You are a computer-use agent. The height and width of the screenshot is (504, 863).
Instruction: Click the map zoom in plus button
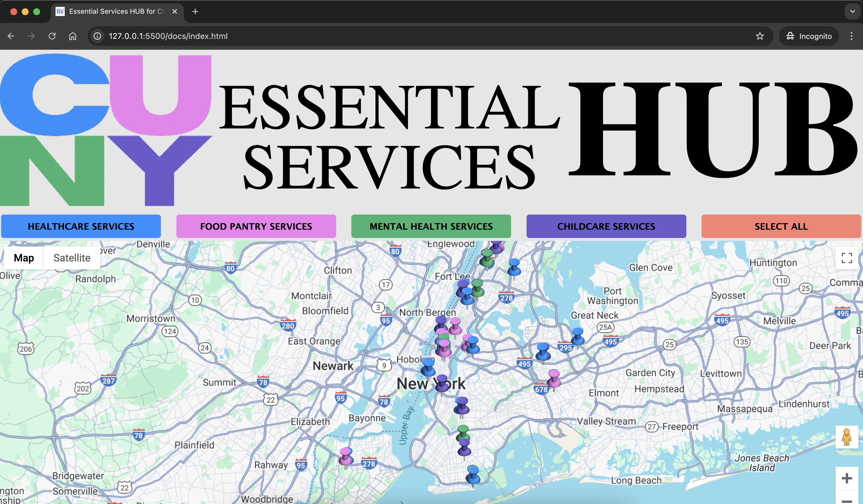847,478
